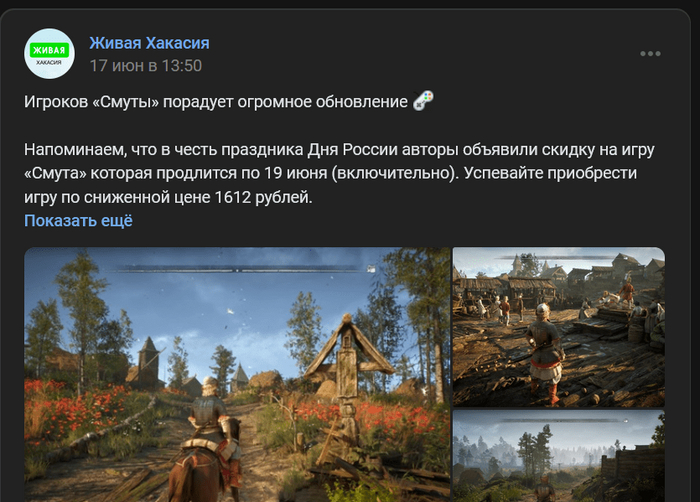Expand post text with Показать ещё
700x502 pixels.
(x=78, y=221)
